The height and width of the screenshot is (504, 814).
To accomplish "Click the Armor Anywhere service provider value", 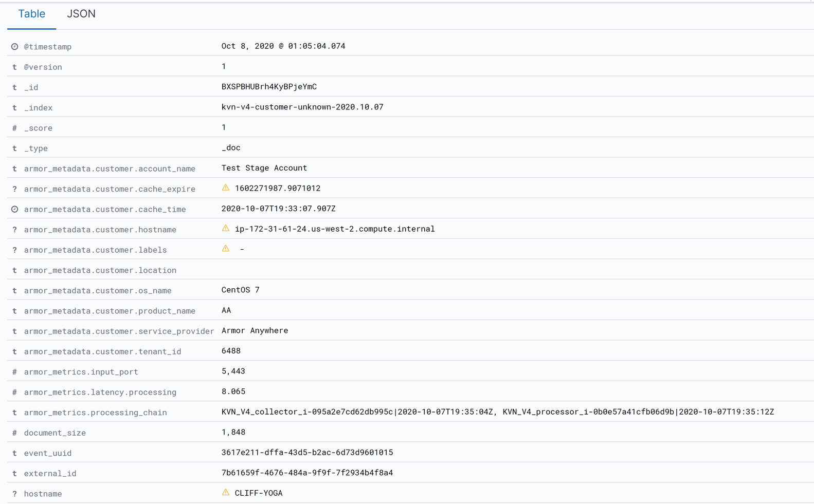I will point(255,331).
